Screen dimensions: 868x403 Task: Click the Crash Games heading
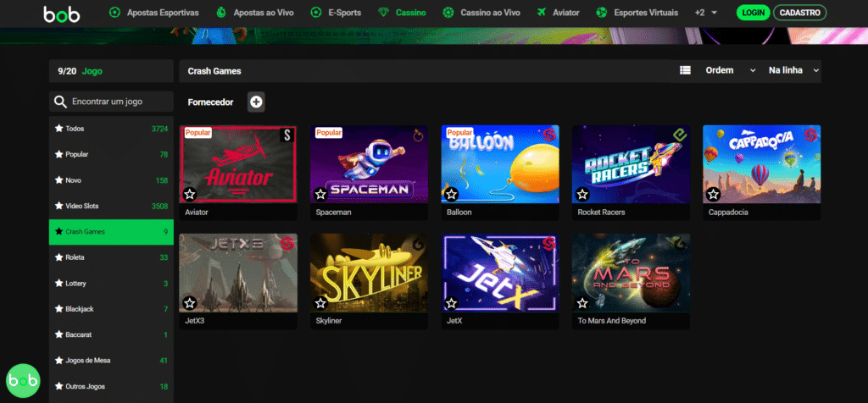pyautogui.click(x=214, y=71)
